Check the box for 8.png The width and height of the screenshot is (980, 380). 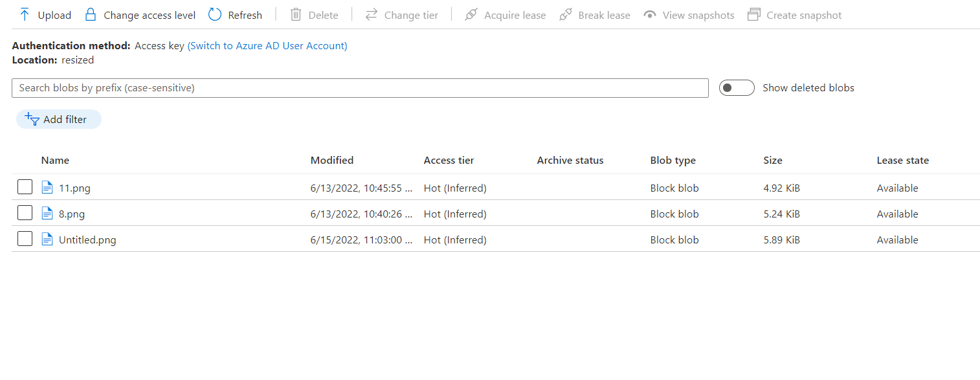[x=25, y=213]
